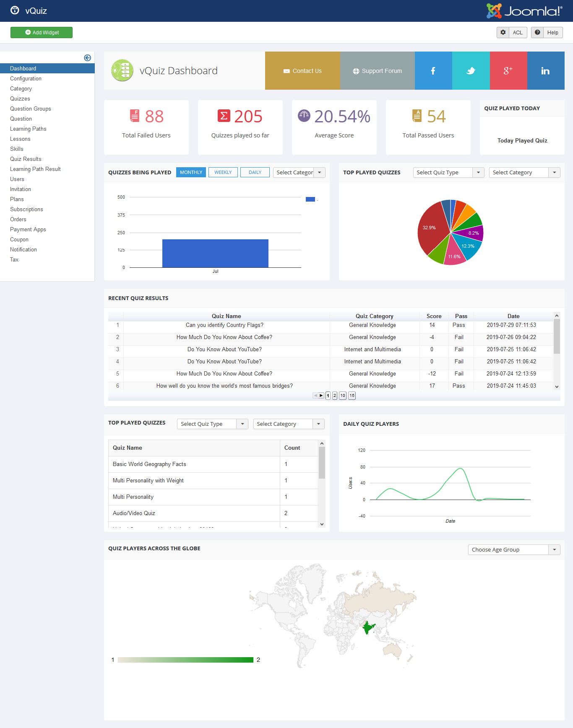Open the Google Plus social link
The height and width of the screenshot is (728, 573).
(x=508, y=71)
